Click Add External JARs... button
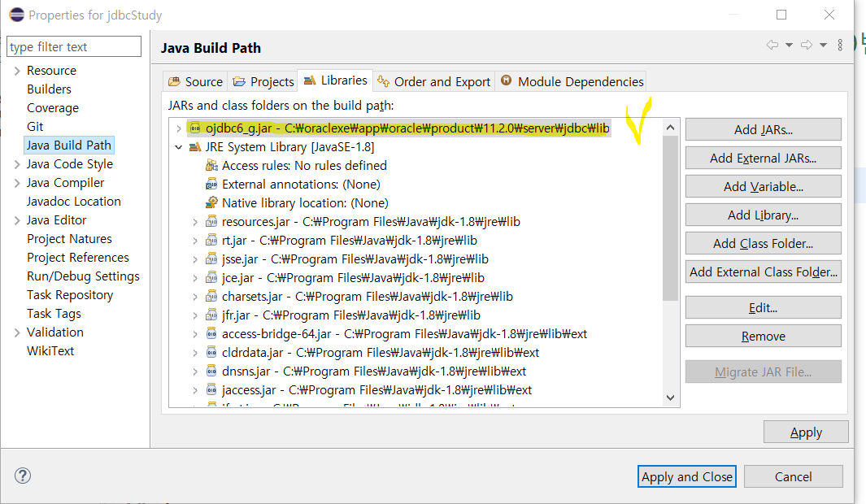The height and width of the screenshot is (504, 866). tap(764, 158)
